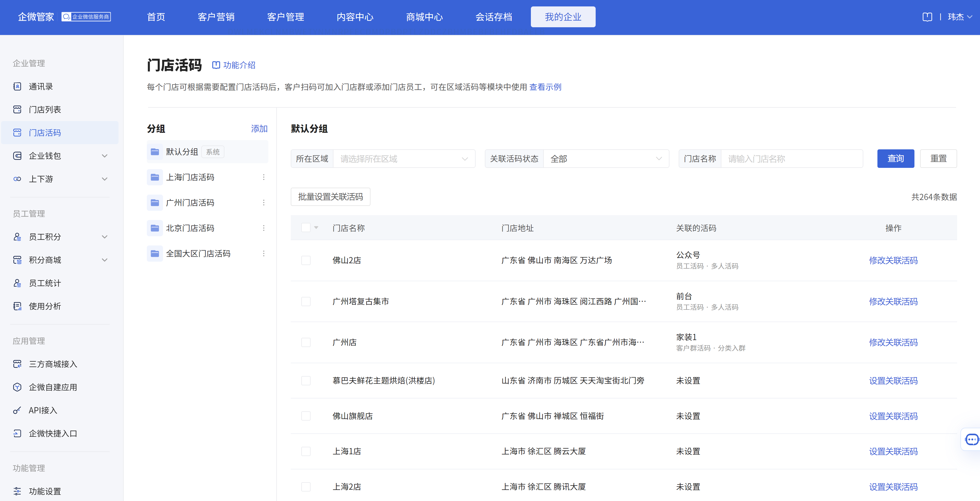Click the 功能介绍 book icon

[216, 65]
